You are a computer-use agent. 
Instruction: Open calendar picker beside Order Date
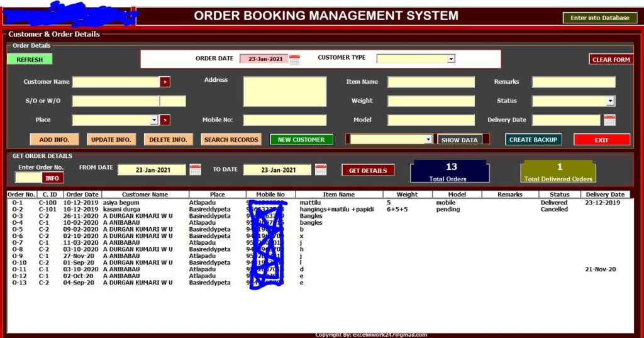pos(294,59)
